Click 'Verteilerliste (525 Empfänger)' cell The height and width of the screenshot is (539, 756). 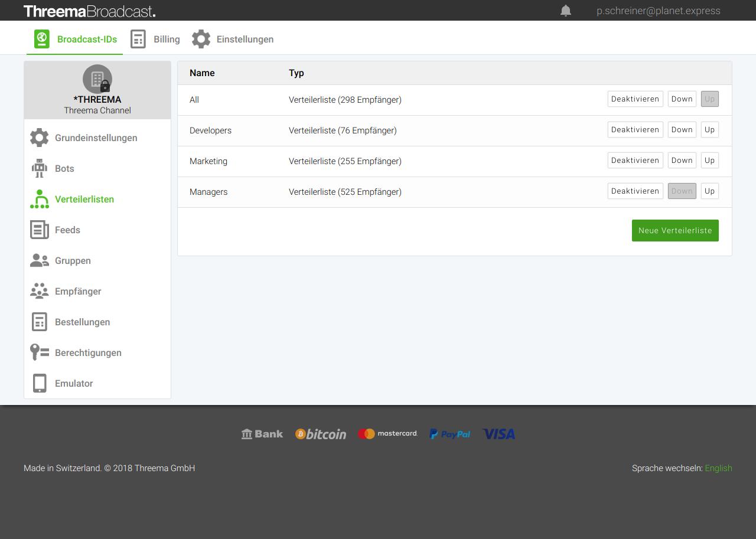[x=345, y=192]
